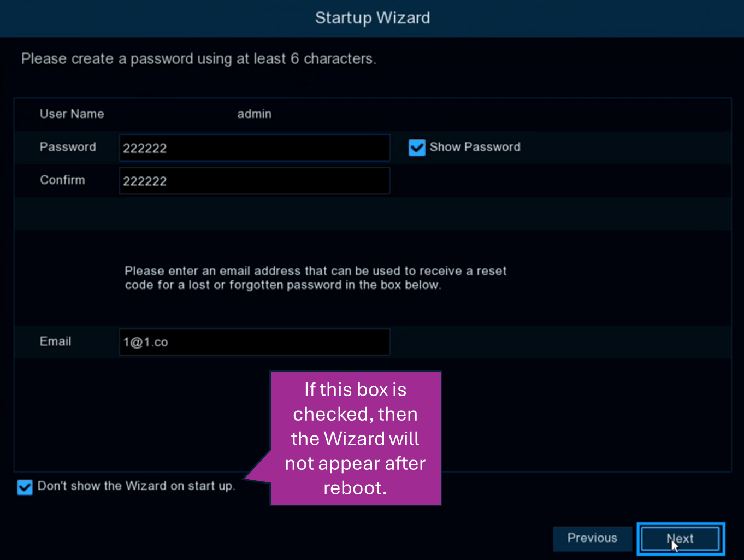Go back using the Previous button
Viewport: 744px width, 560px height.
[x=592, y=538]
